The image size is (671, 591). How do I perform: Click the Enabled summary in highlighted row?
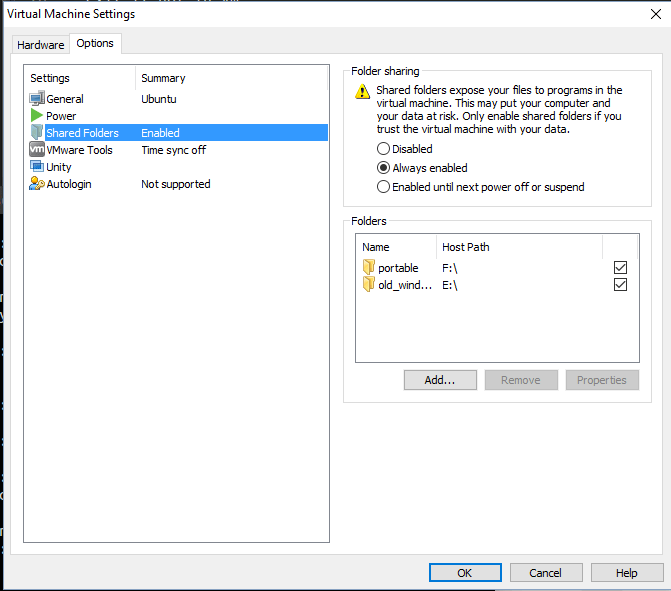pyautogui.click(x=160, y=133)
